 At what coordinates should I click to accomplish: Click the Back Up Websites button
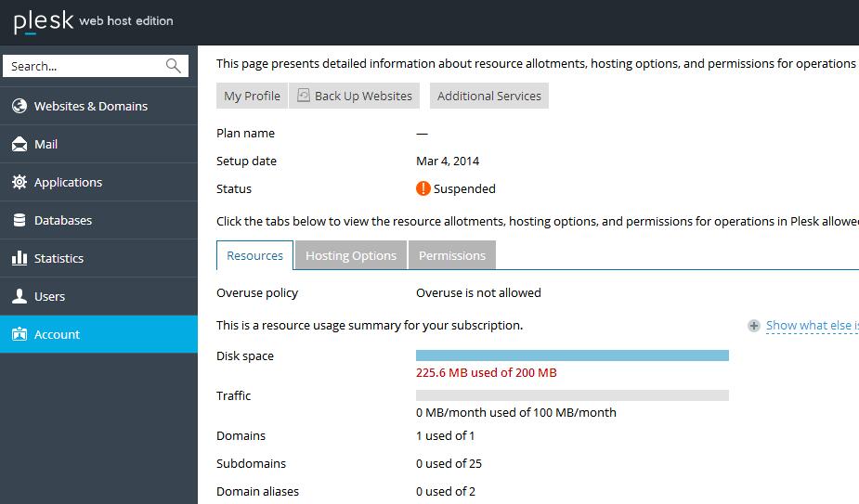354,96
